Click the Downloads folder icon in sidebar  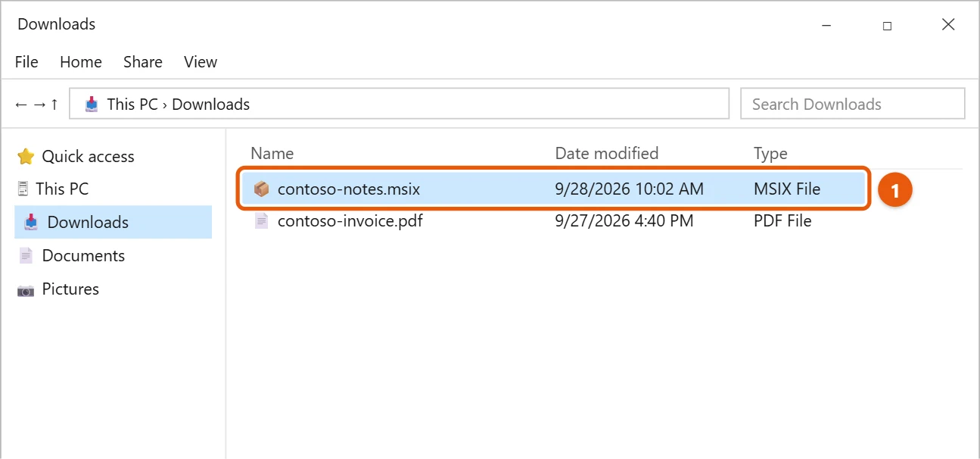[x=31, y=222]
